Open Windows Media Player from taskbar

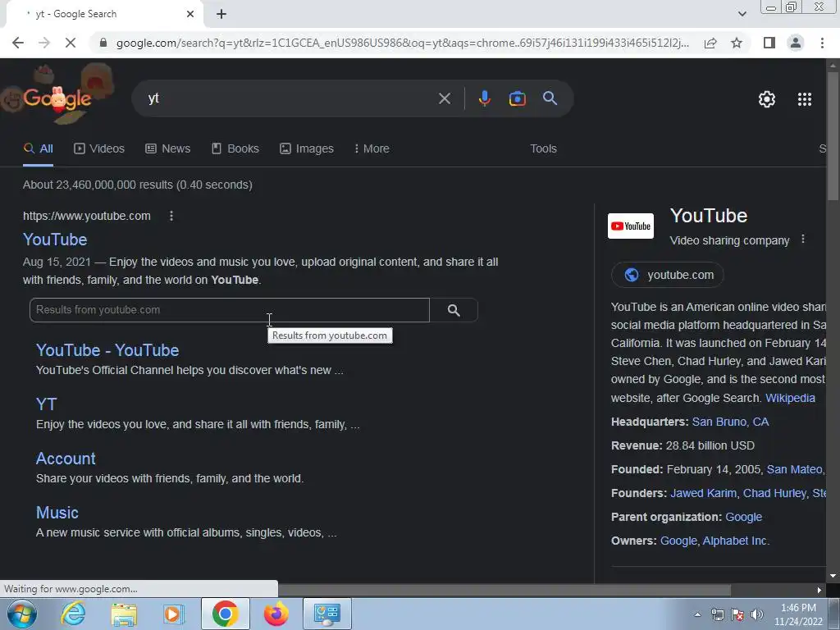pyautogui.click(x=173, y=614)
